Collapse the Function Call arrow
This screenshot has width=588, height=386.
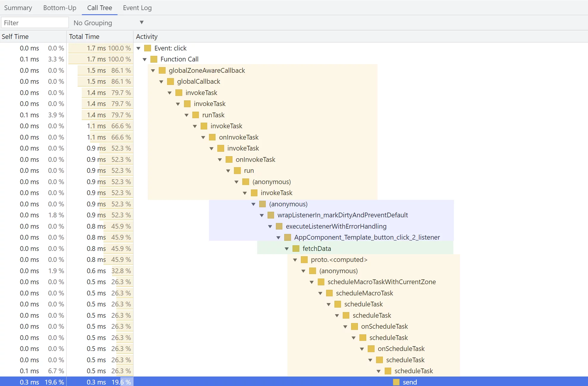[145, 59]
